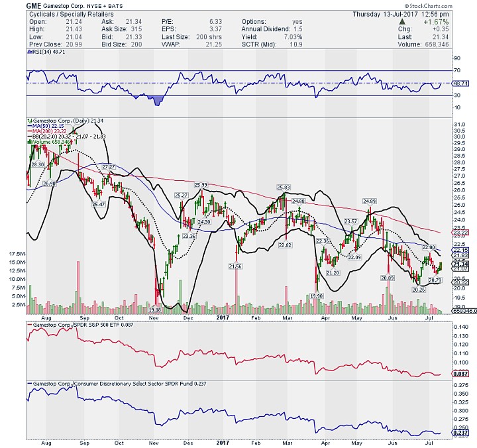Image resolution: width=477 pixels, height=448 pixels.
Task: Click the GME ticker symbol title
Action: point(33,5)
